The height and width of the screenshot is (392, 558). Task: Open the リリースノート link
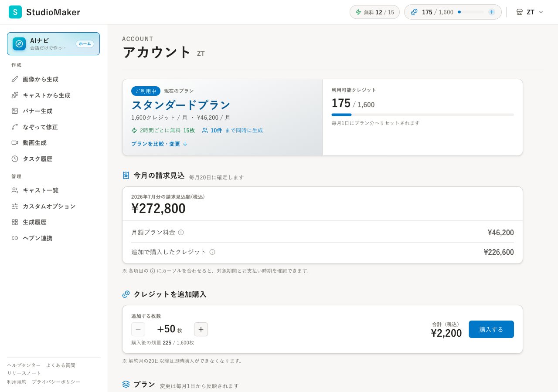click(x=24, y=373)
